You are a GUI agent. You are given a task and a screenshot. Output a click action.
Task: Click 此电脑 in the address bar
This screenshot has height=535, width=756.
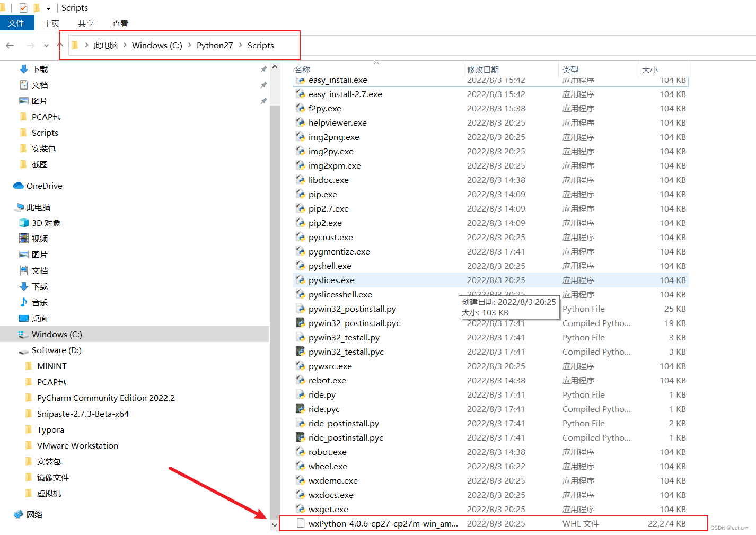click(x=106, y=45)
